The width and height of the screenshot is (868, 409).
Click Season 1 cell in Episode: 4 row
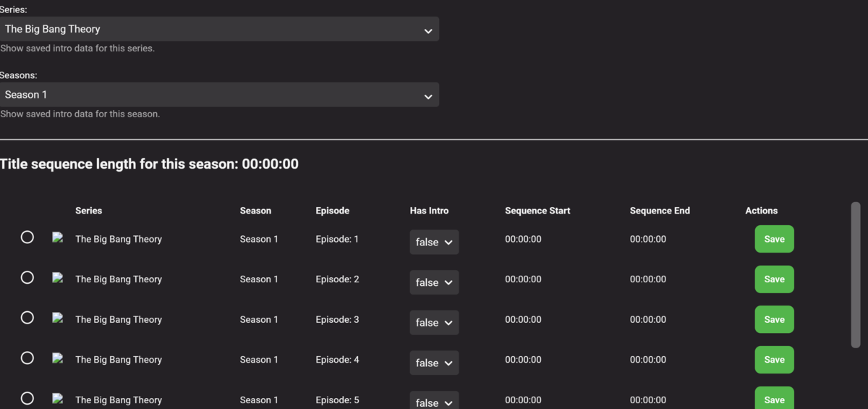pos(259,360)
